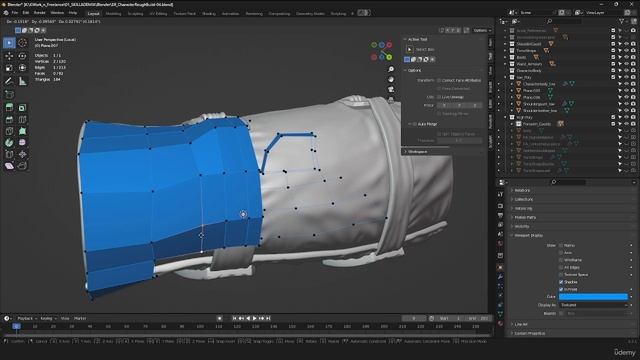The height and width of the screenshot is (360, 640).
Task: Open the Edit menu
Action: tap(26, 13)
